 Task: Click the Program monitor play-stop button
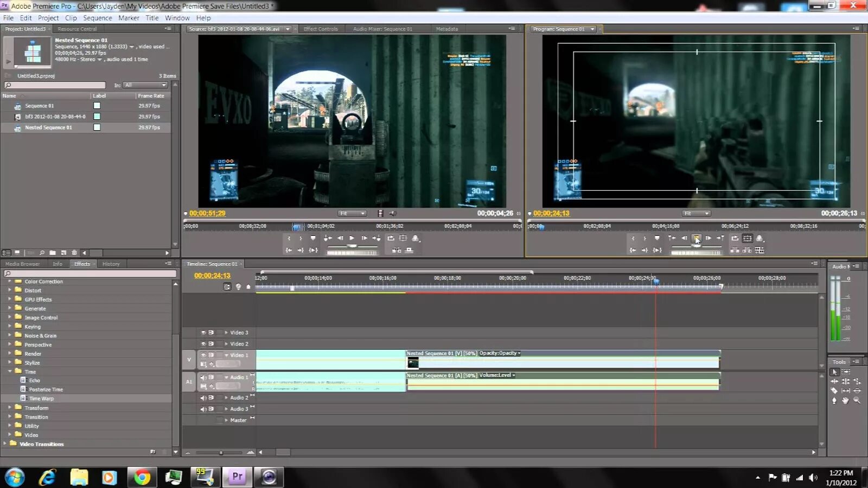pos(697,238)
